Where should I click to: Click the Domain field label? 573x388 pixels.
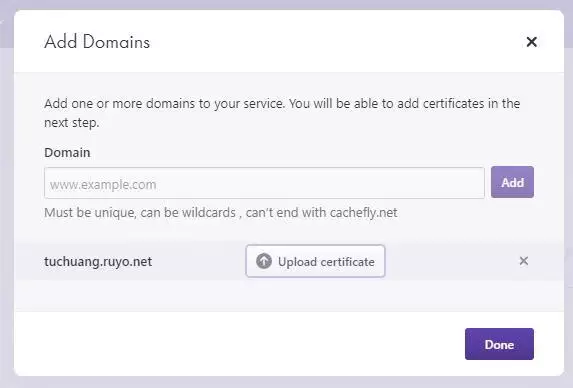67,152
